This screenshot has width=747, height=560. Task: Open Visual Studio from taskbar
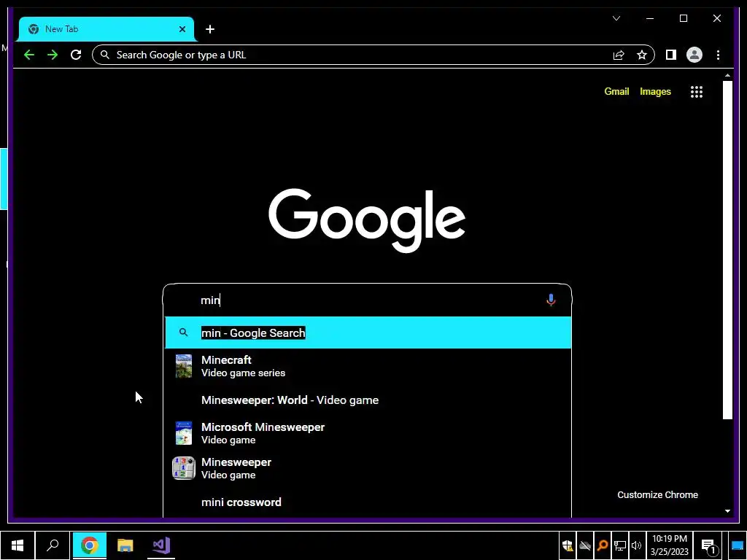pos(161,545)
